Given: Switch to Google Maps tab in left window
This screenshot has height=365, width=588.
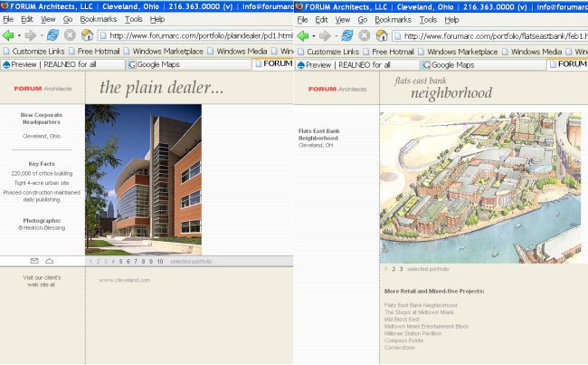Looking at the screenshot, I should point(189,64).
